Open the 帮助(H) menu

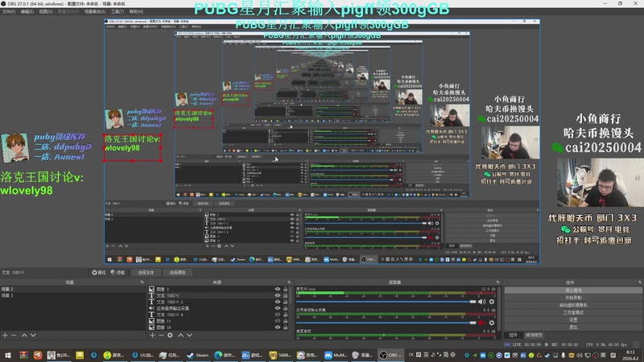pyautogui.click(x=136, y=11)
